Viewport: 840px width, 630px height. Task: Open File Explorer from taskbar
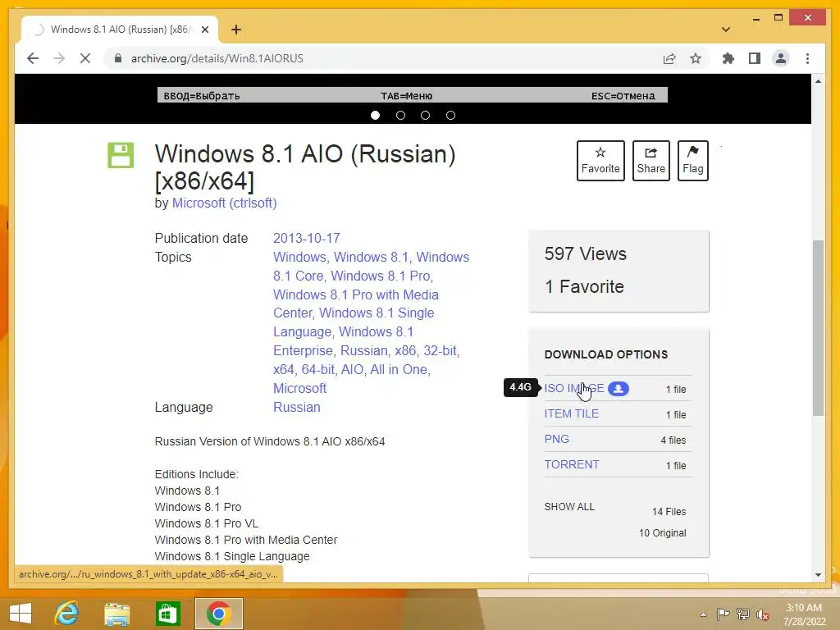(117, 614)
